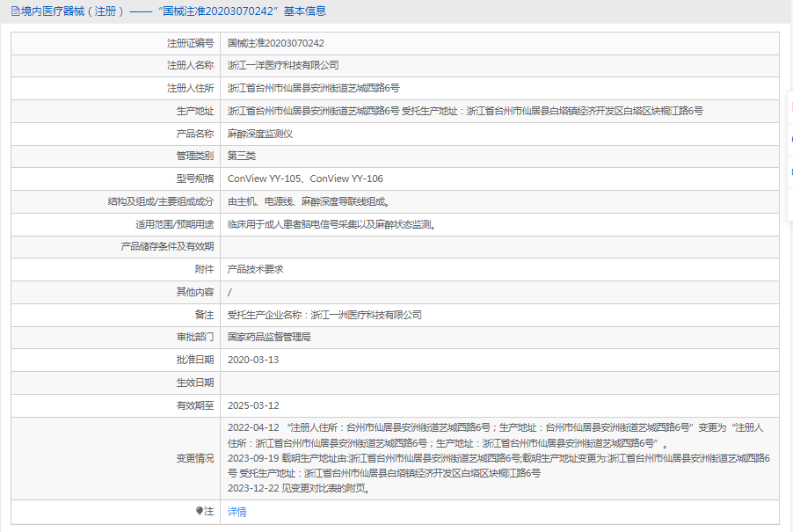Click the 备注 value 受托生产企业名称
793x532 pixels.
pyautogui.click(x=324, y=315)
